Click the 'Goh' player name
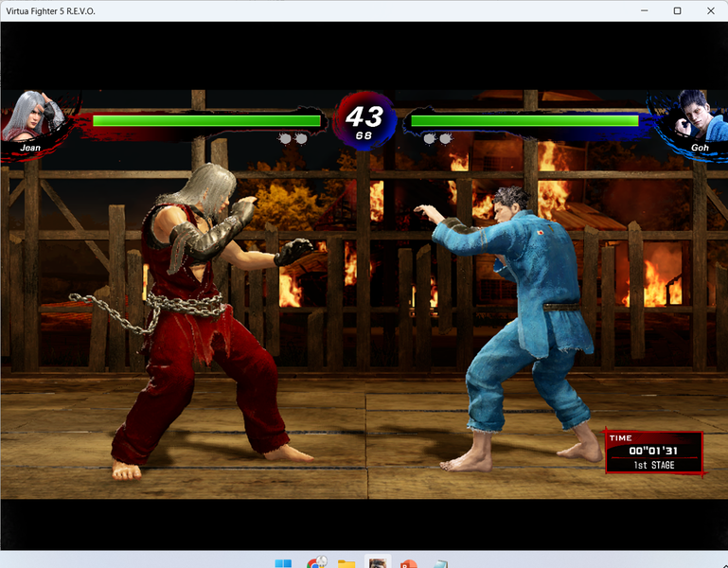Image resolution: width=728 pixels, height=568 pixels. click(700, 148)
